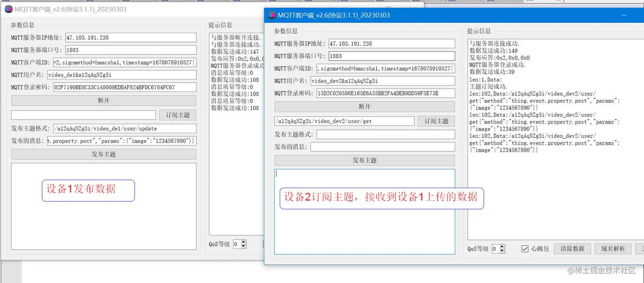Viewport: 644px width, 283px height.
Task: Click 订阅主题 button in the front window
Action: (x=436, y=121)
